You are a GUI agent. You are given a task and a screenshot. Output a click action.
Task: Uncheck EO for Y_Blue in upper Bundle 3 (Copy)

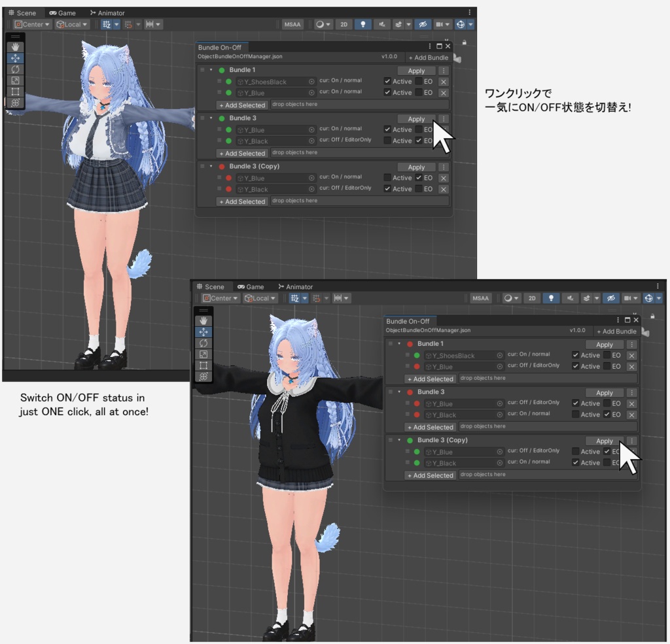pyautogui.click(x=419, y=178)
